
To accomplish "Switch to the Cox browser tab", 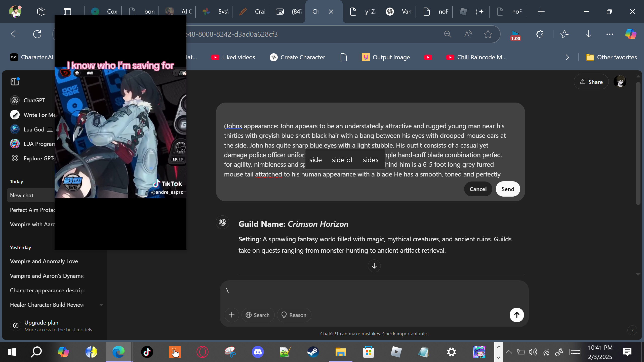I will pyautogui.click(x=104, y=11).
